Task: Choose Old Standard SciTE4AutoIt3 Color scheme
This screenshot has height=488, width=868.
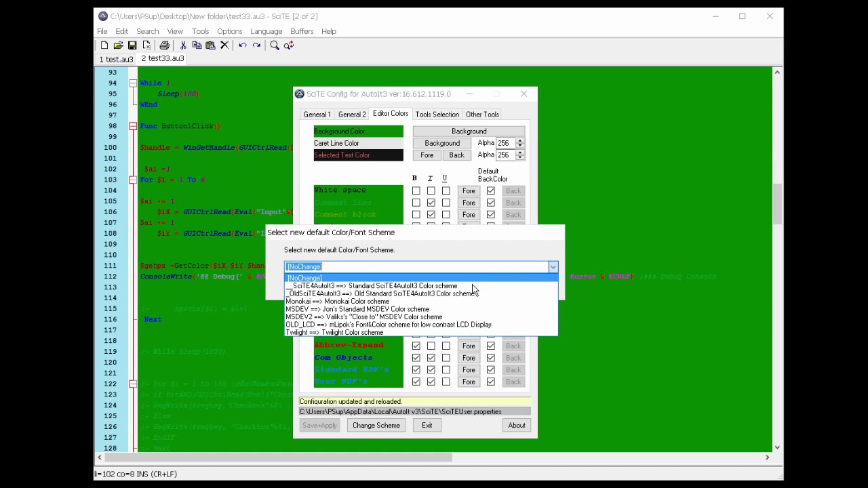Action: [x=421, y=293]
